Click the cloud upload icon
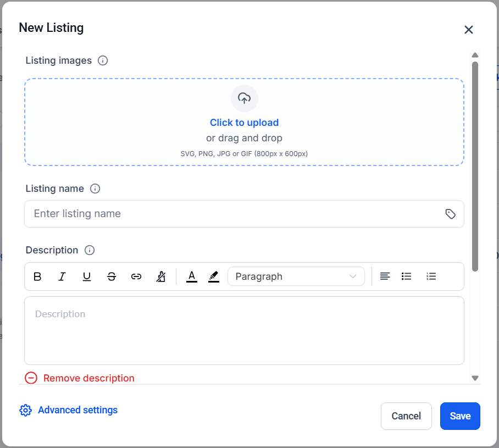Screen dimensions: 499x448 (244, 98)
